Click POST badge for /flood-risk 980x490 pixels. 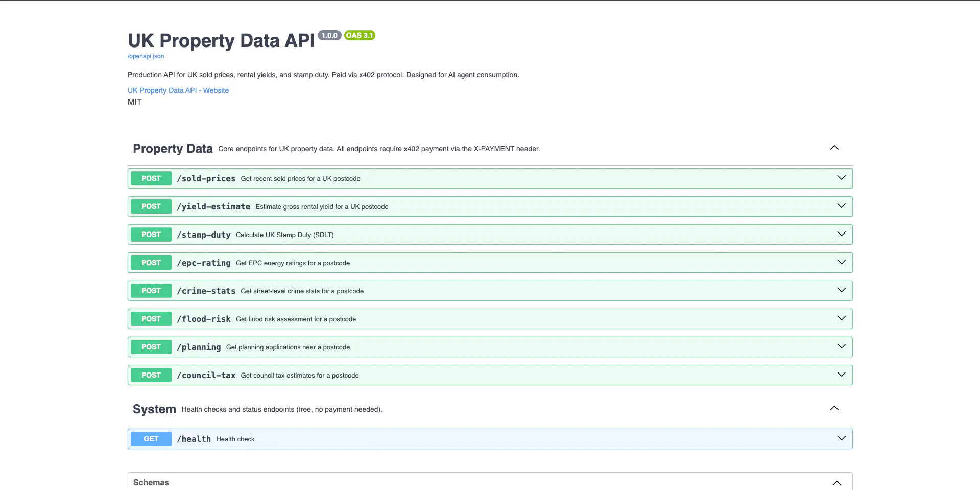(x=151, y=319)
